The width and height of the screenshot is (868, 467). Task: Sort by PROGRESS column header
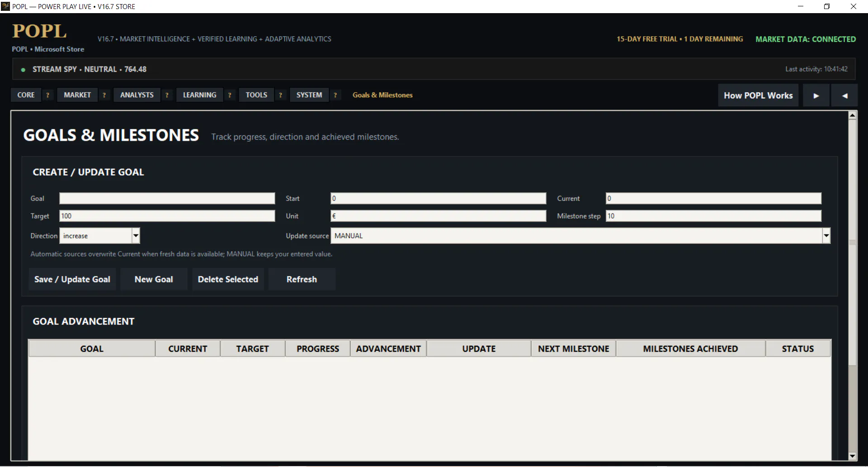(x=318, y=349)
